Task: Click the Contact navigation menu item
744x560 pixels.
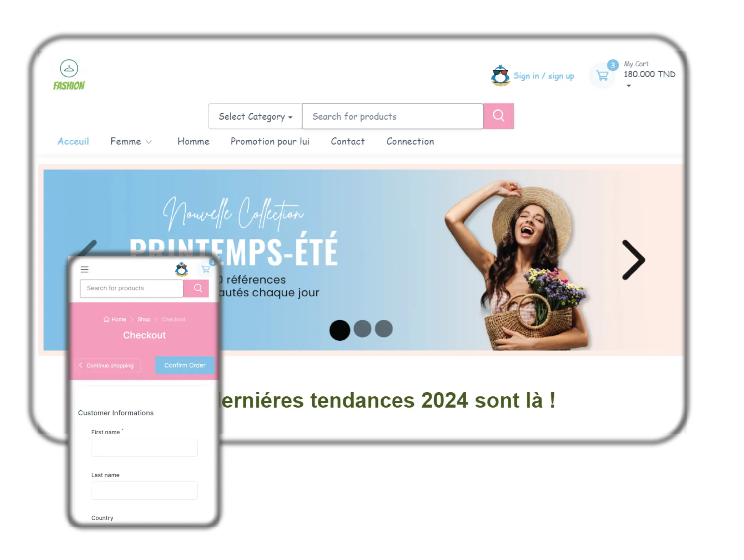Action: tap(348, 141)
